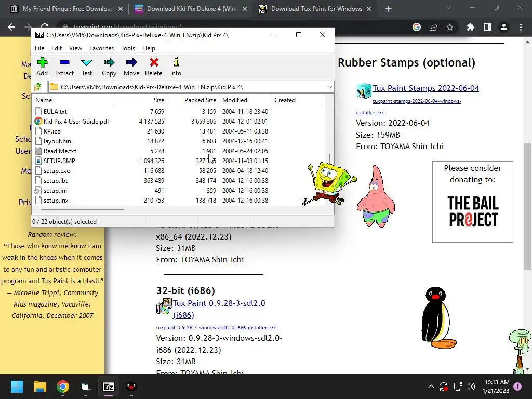
Task: Open Chrome from taskbar
Action: [63, 387]
